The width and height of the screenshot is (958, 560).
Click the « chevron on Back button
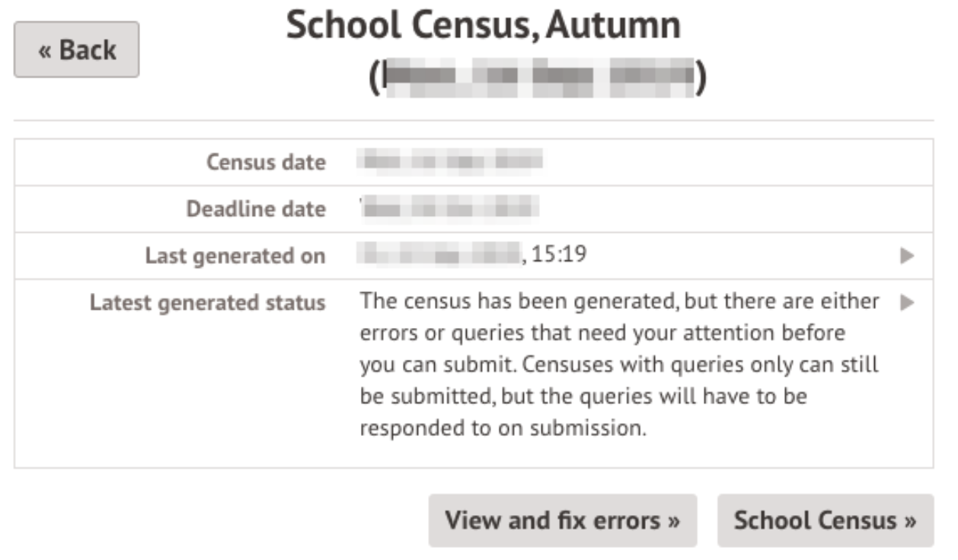(x=46, y=50)
